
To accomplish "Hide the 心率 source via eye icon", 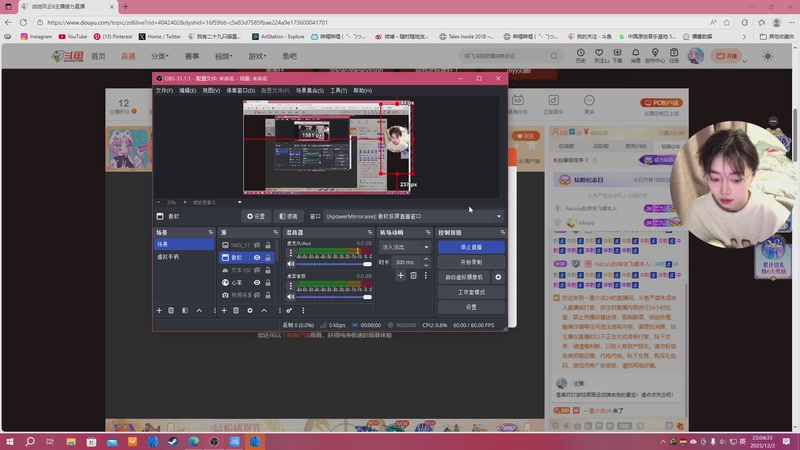I will click(257, 283).
